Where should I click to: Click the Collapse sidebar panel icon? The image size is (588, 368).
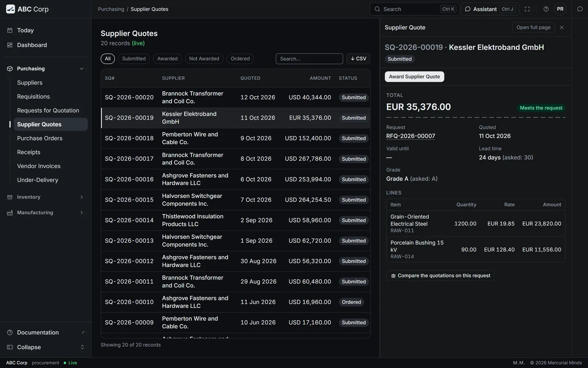coord(10,347)
